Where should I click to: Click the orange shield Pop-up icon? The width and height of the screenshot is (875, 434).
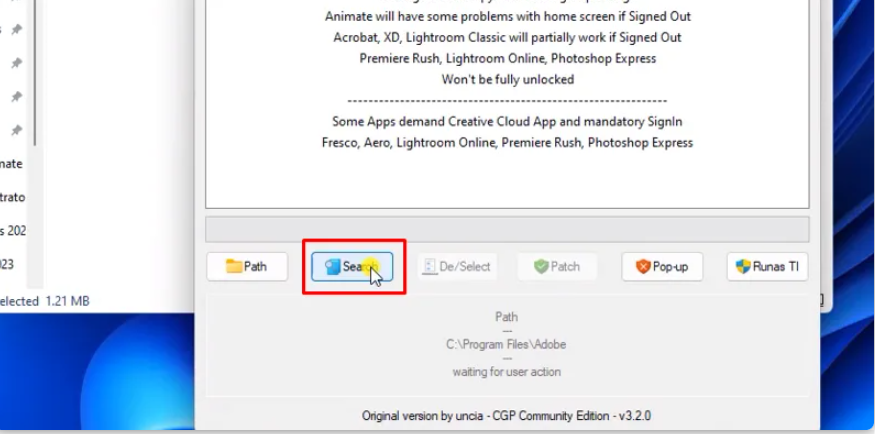(x=643, y=267)
